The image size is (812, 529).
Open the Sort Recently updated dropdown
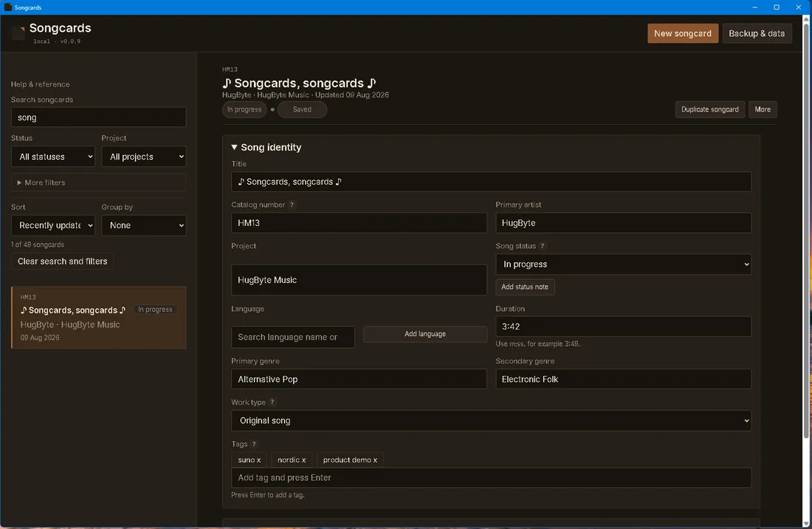point(53,225)
